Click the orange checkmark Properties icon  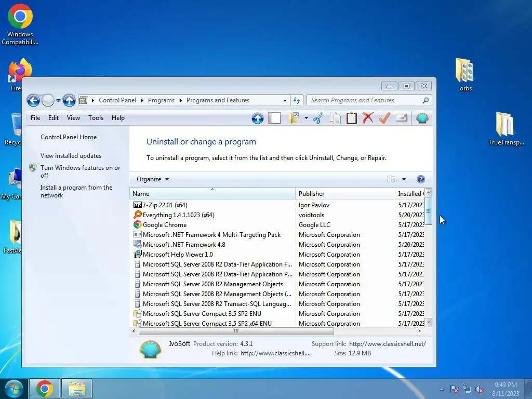click(x=384, y=118)
